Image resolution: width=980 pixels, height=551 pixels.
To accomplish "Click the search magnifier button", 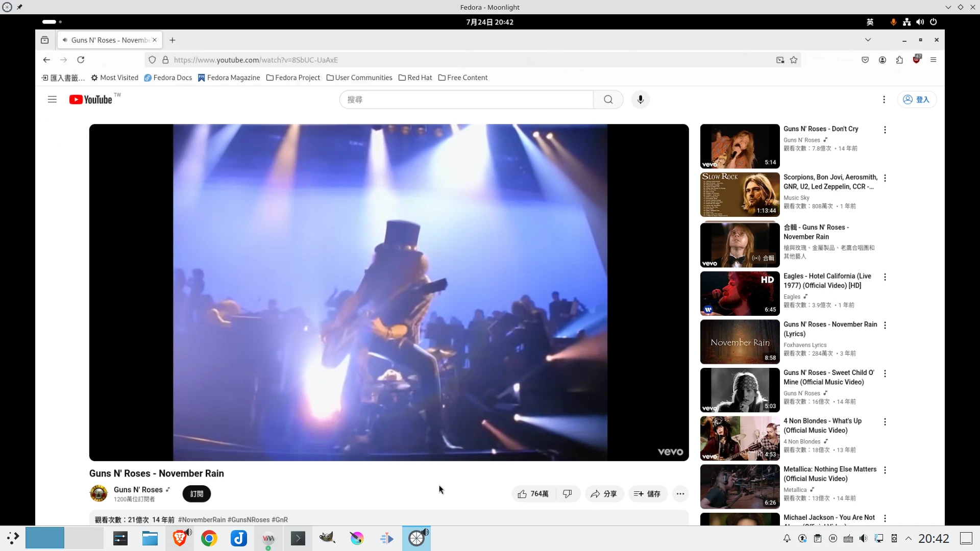I will pyautogui.click(x=608, y=99).
